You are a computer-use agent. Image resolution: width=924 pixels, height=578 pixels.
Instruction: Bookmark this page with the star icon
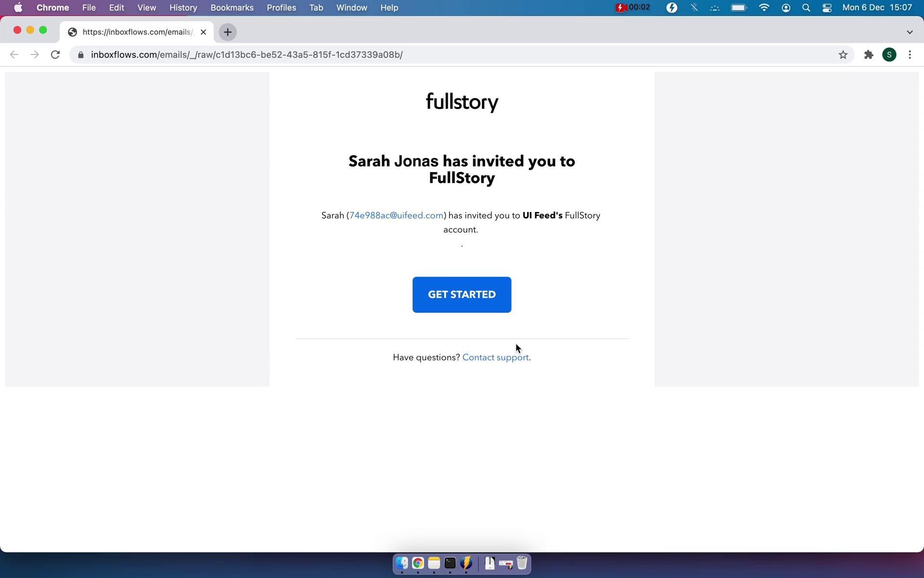click(843, 55)
